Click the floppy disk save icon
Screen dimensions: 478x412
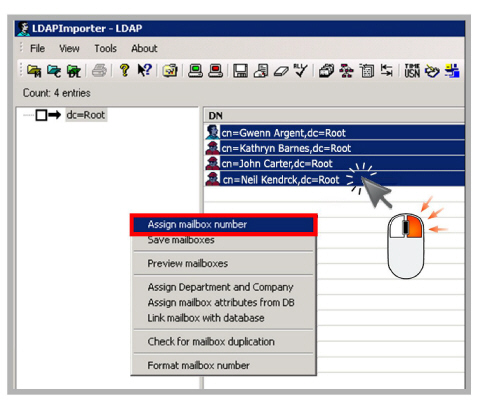click(240, 71)
